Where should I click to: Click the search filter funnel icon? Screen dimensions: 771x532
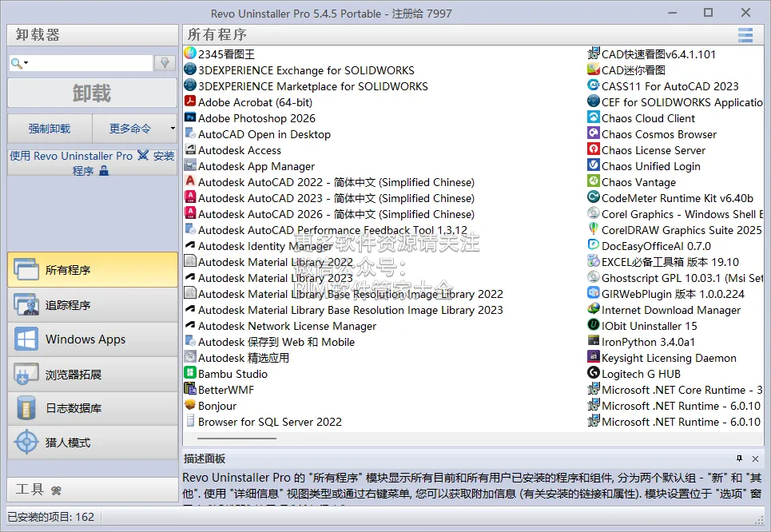pos(165,63)
